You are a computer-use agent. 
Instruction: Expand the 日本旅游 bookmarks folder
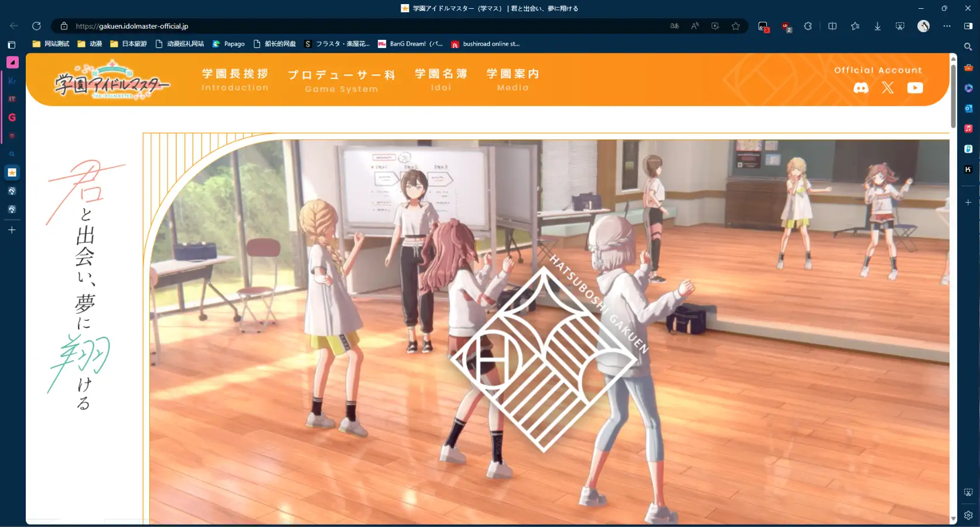click(x=129, y=44)
